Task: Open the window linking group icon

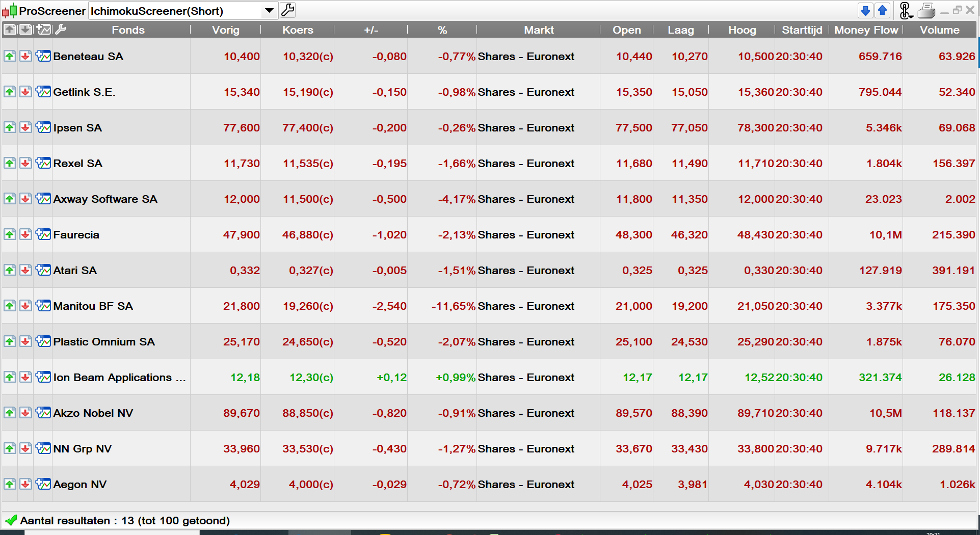Action: 906,10
